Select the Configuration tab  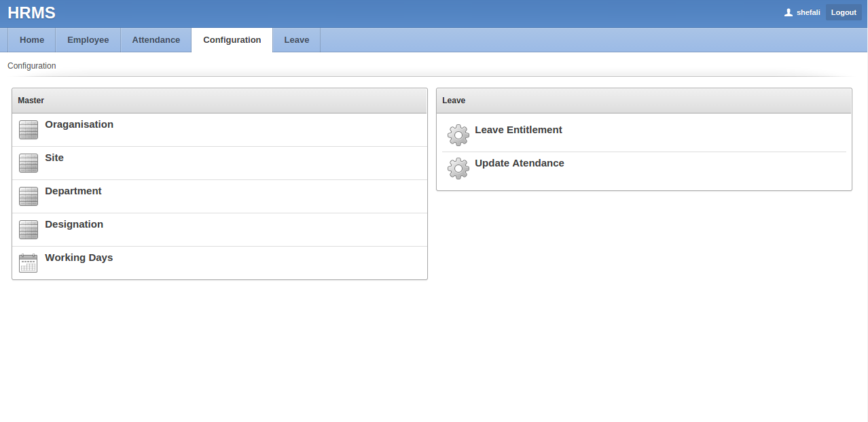[232, 40]
